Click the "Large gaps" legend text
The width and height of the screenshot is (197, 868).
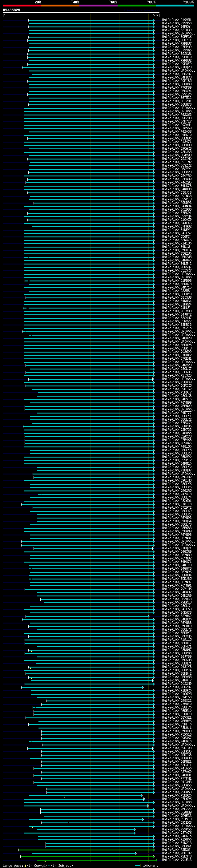tap(13, 866)
